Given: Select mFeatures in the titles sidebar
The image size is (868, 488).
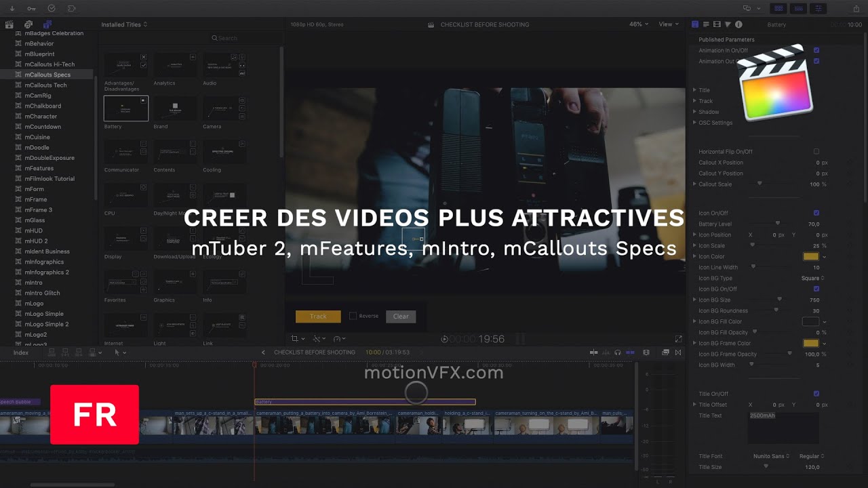Looking at the screenshot, I should point(39,168).
